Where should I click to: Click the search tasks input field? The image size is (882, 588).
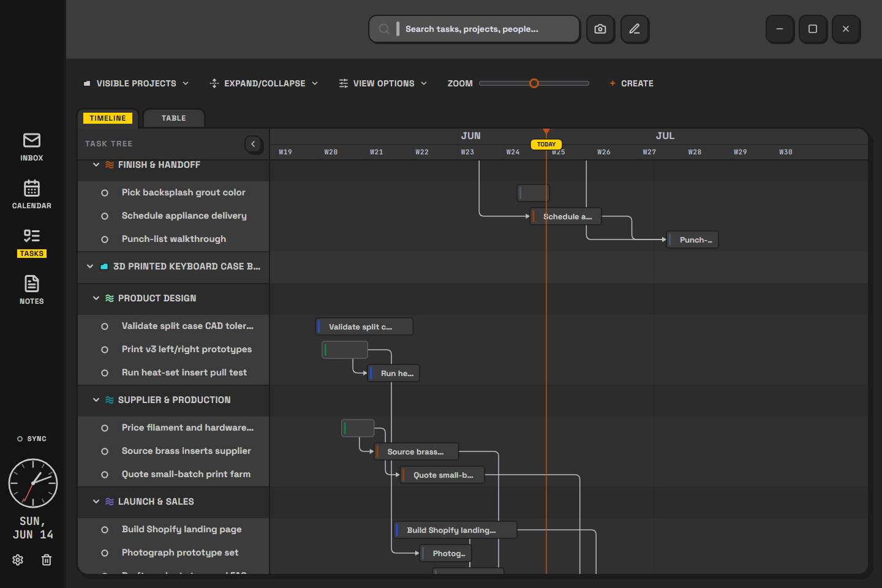click(474, 29)
